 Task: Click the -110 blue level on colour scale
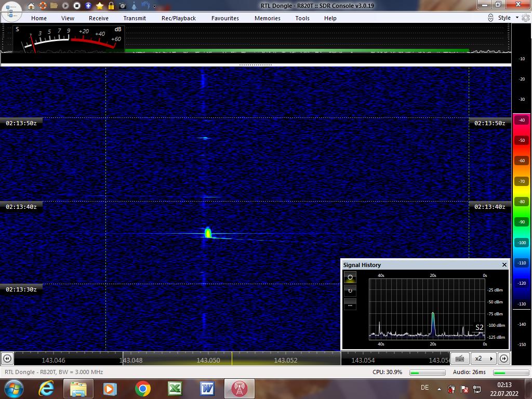click(x=522, y=263)
